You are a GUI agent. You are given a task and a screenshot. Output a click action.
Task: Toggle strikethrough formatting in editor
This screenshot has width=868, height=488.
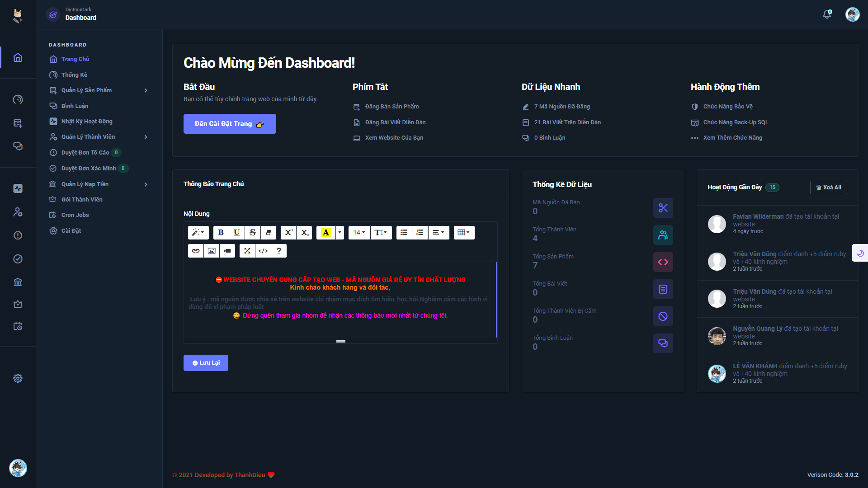click(x=253, y=233)
